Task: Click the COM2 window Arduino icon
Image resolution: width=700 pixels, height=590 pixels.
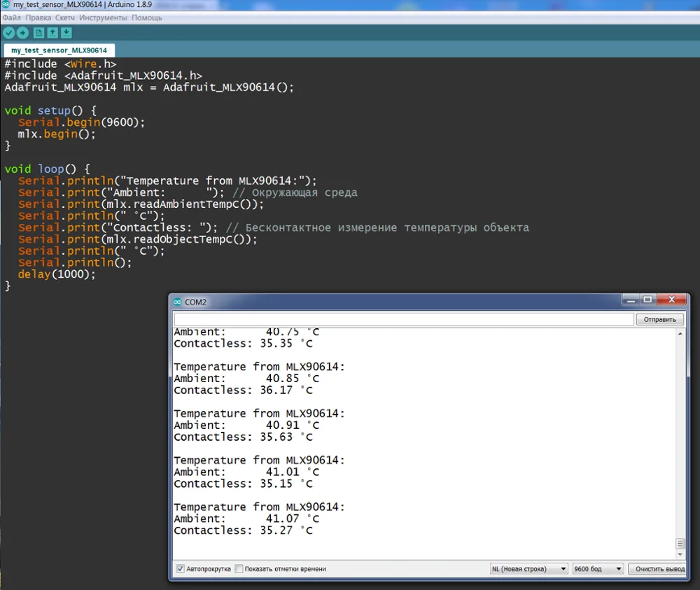Action: (x=177, y=302)
